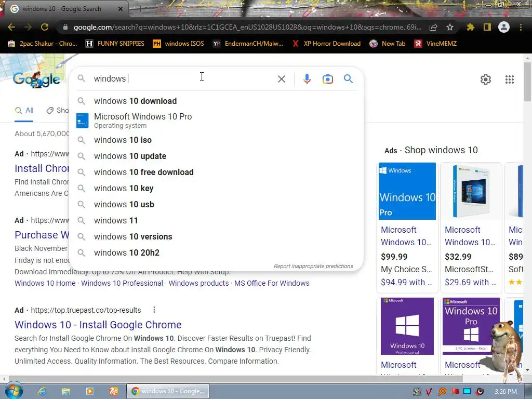Open the FUNNY SNIPPIES bookmark
This screenshot has height=399, width=532.
click(115, 44)
